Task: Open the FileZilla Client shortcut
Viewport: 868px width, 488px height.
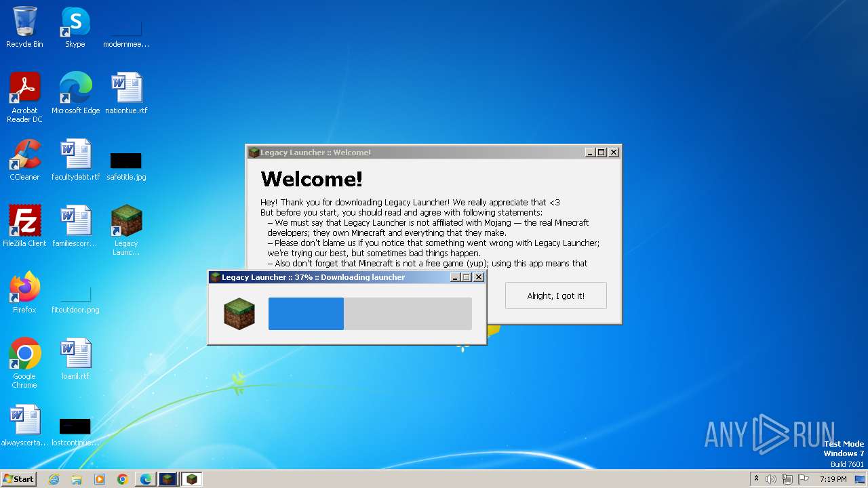Action: tap(24, 226)
